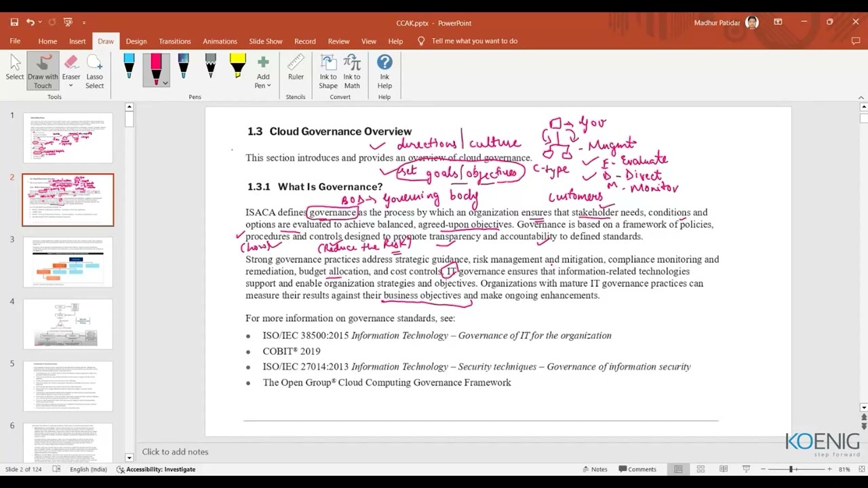Switch to Normal view icon

click(x=678, y=469)
